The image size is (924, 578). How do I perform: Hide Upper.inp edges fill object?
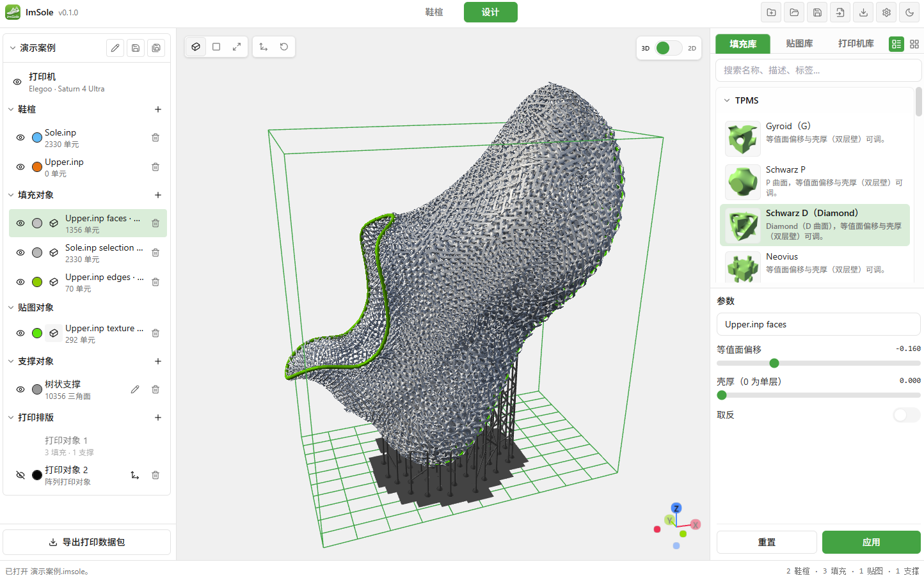click(x=20, y=282)
